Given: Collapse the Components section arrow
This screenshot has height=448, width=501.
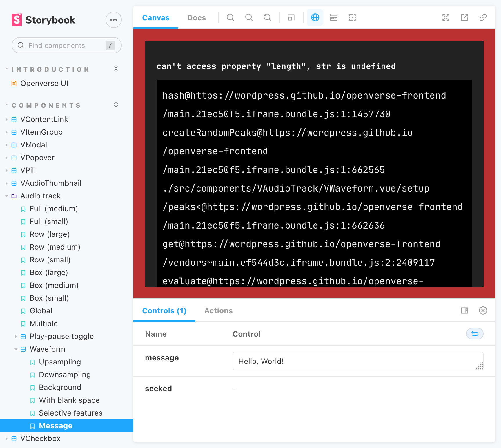Looking at the screenshot, I should 7,105.
